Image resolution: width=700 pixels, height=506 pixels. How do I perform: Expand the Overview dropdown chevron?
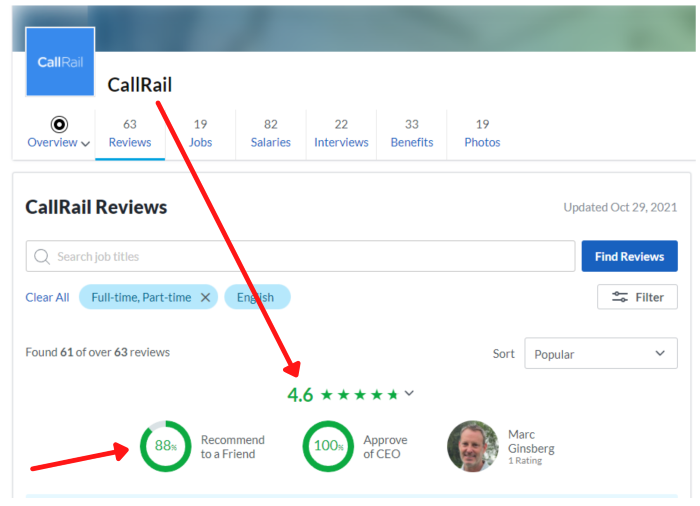point(86,143)
